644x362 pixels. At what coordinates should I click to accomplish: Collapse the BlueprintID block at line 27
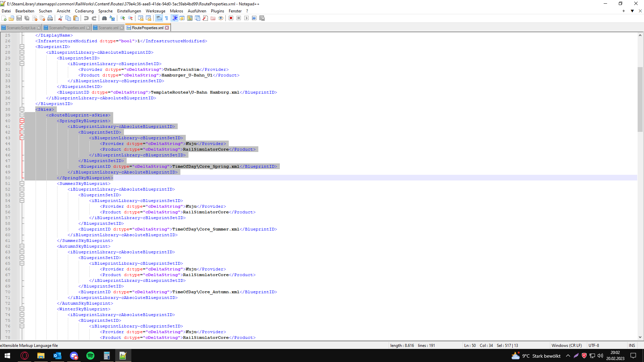pos(22,47)
